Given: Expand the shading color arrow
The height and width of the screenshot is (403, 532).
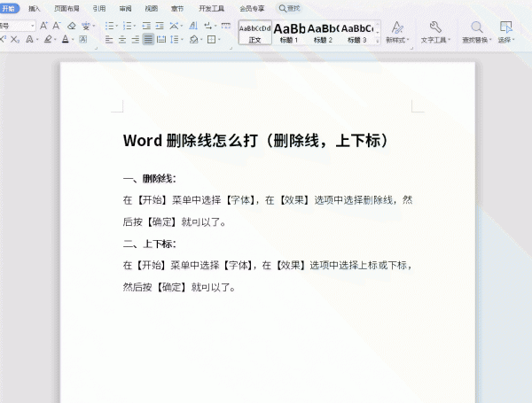Looking at the screenshot, I should click(x=201, y=40).
